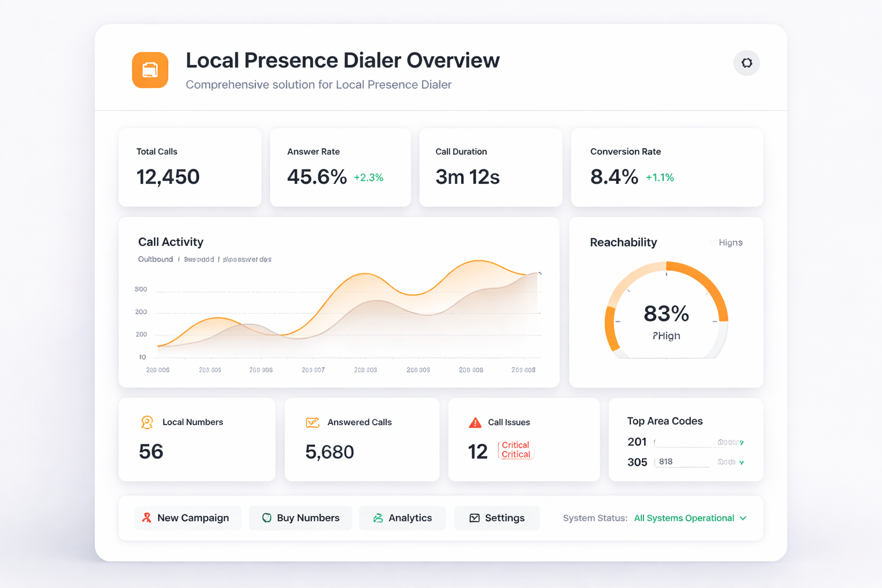The height and width of the screenshot is (588, 882).
Task: Expand the System Status chevron dropdown
Action: click(743, 518)
